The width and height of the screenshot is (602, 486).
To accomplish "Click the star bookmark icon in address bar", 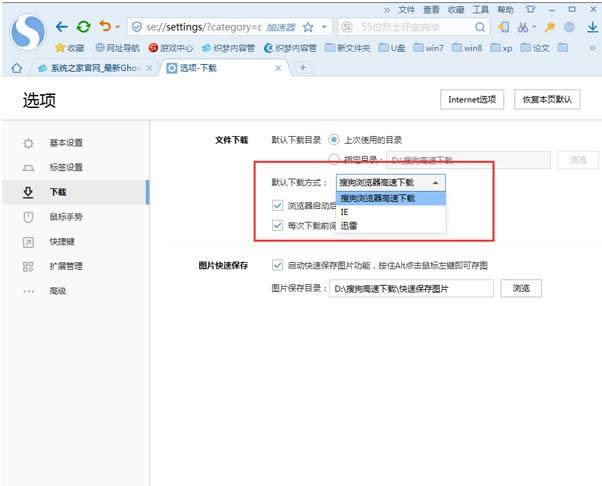I will (308, 27).
